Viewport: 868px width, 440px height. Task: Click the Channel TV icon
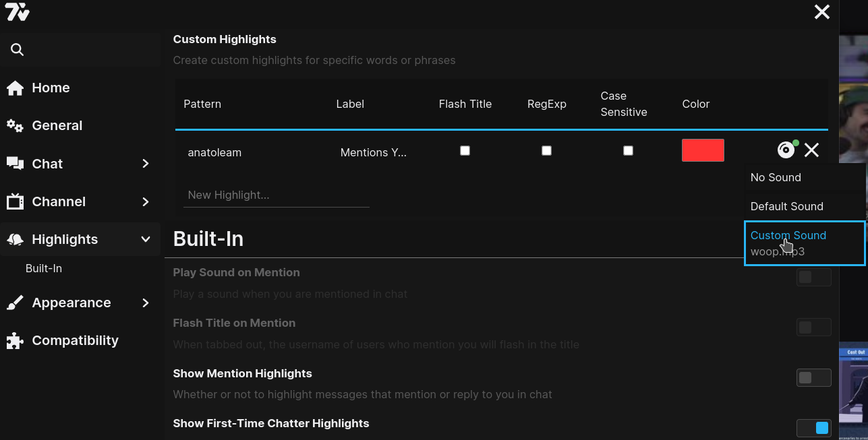point(15,201)
